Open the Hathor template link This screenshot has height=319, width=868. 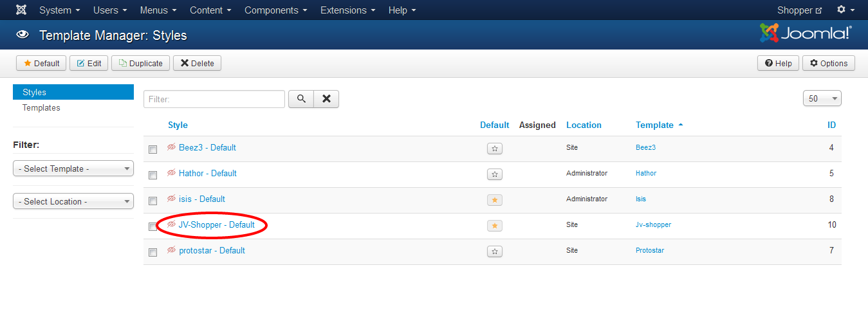(x=646, y=173)
